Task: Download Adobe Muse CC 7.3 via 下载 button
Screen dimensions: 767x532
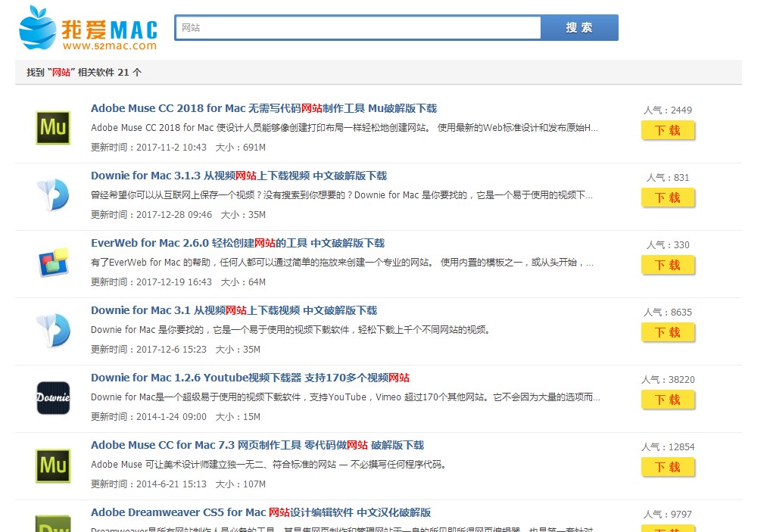Action: [x=668, y=468]
